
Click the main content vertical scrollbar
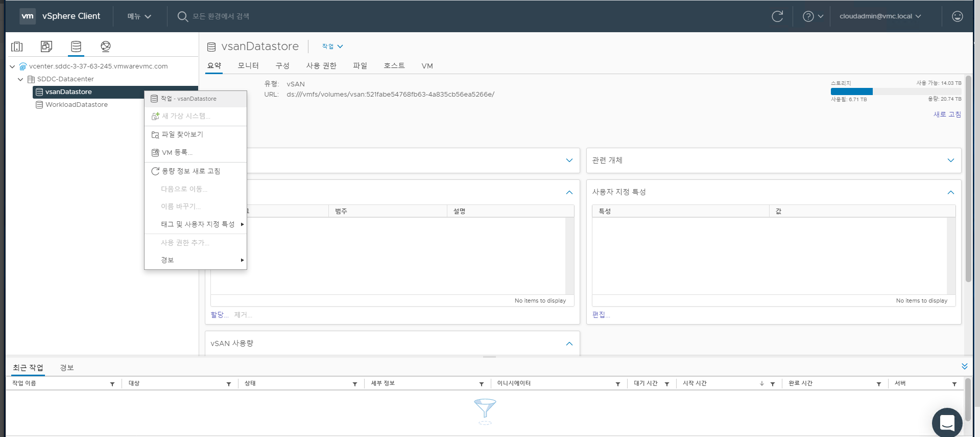(968, 179)
